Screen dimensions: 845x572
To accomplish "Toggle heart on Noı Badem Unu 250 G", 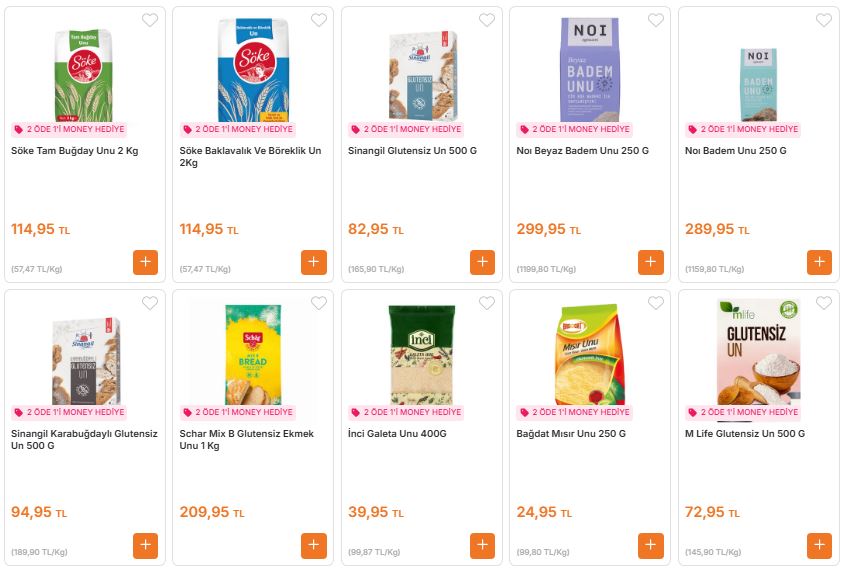I will tap(824, 20).
